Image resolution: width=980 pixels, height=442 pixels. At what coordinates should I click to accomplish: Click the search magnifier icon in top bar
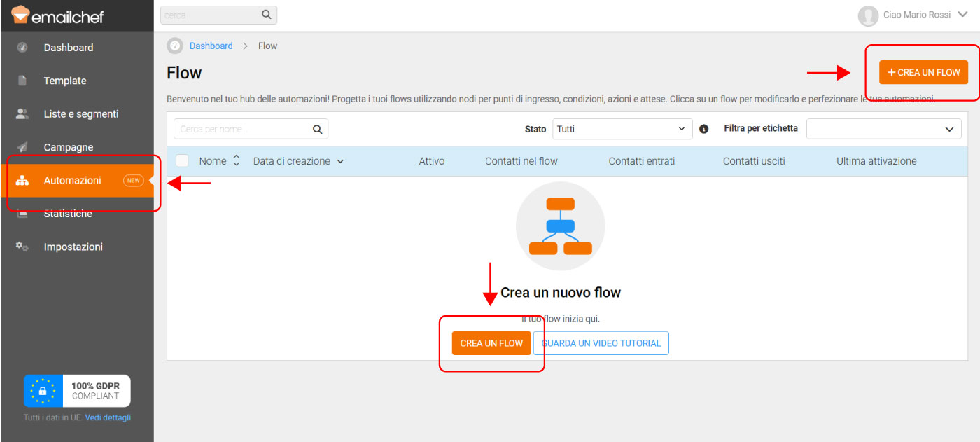click(266, 15)
